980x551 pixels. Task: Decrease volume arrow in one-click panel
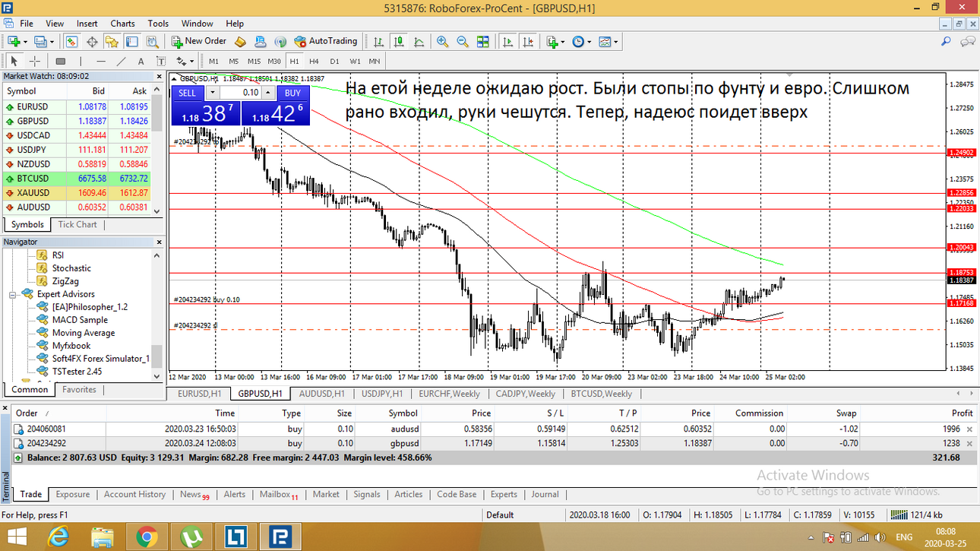point(212,93)
